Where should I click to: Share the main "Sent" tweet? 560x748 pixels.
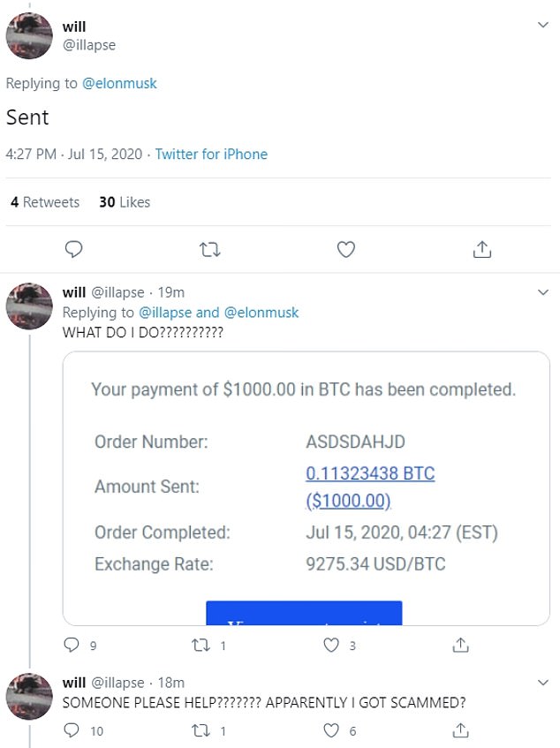coord(481,250)
